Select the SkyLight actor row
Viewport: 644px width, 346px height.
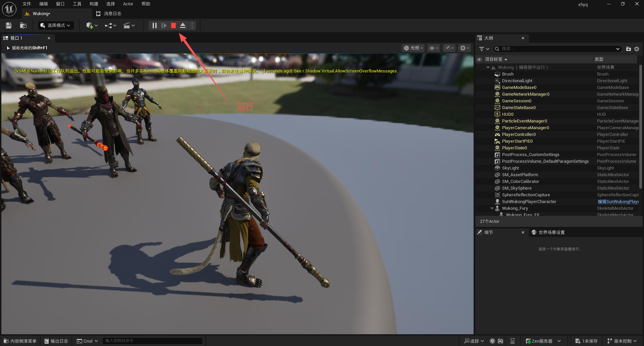tap(557, 168)
